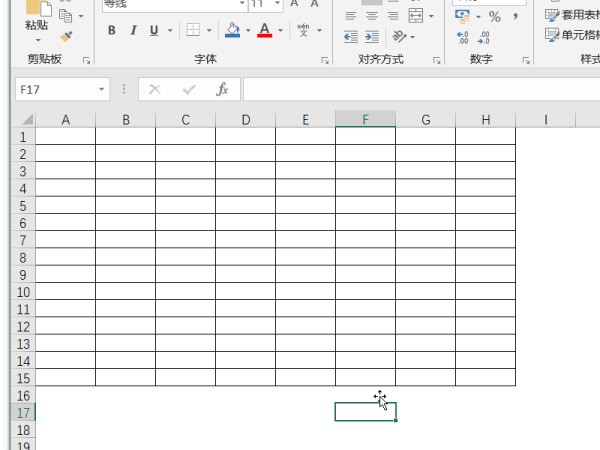This screenshot has width=600, height=450.
Task: Open the font color dropdown arrow
Action: [x=280, y=30]
